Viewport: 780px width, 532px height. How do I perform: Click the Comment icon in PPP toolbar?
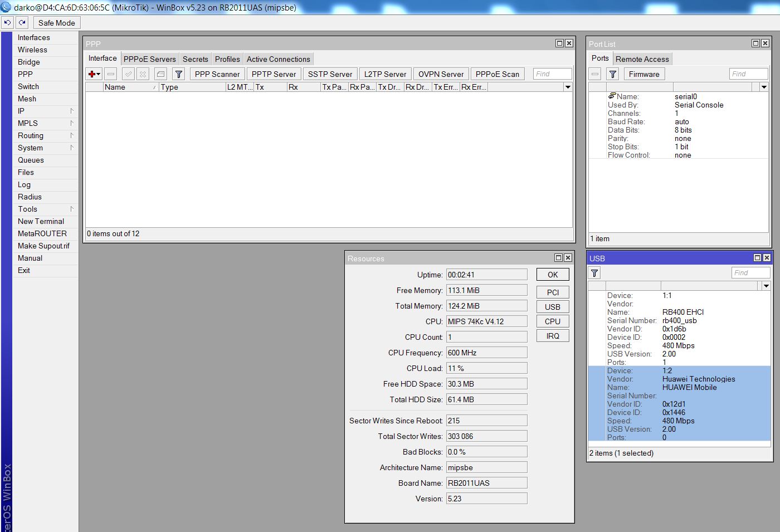(160, 74)
